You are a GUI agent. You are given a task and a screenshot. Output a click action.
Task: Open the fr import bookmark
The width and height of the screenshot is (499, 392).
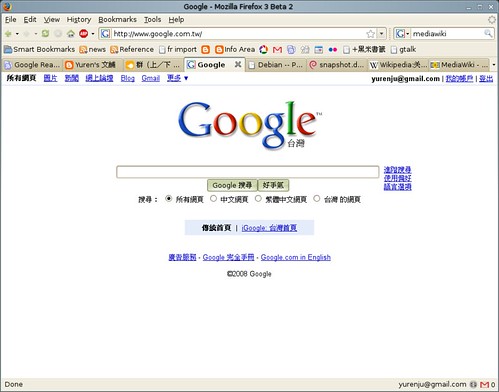coord(178,50)
